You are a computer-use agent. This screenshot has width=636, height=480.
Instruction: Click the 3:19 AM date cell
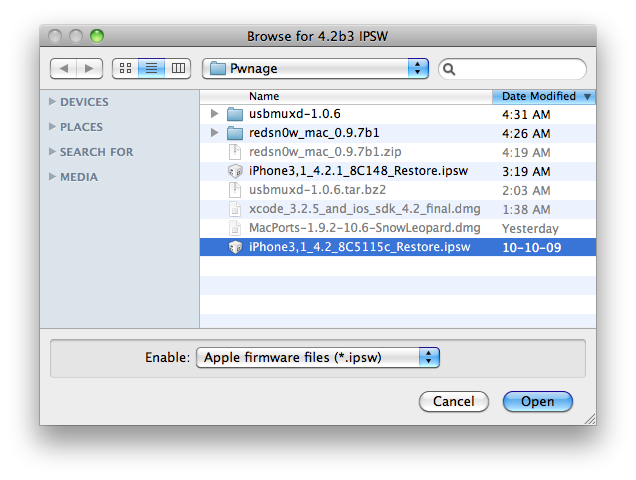click(x=526, y=172)
